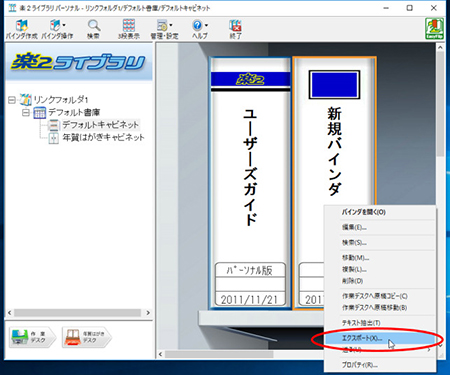Click the バインダ操作 (binder operations) toolbar icon

coord(55,26)
